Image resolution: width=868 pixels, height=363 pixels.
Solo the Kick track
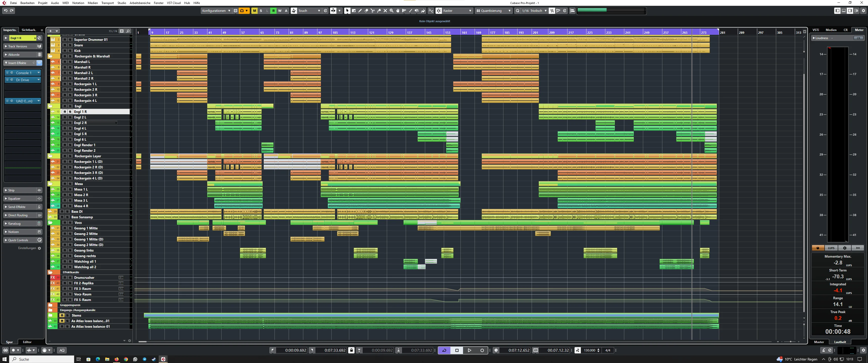coord(70,50)
